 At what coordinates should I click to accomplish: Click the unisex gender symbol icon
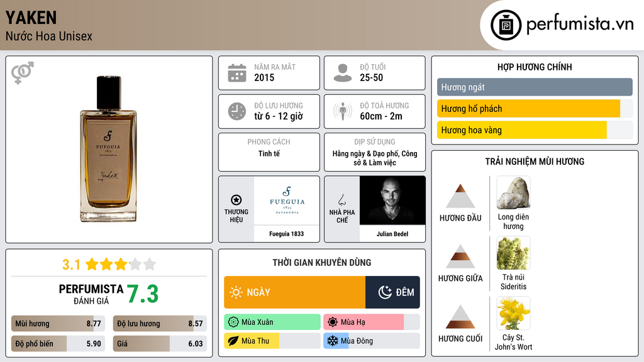23,73
